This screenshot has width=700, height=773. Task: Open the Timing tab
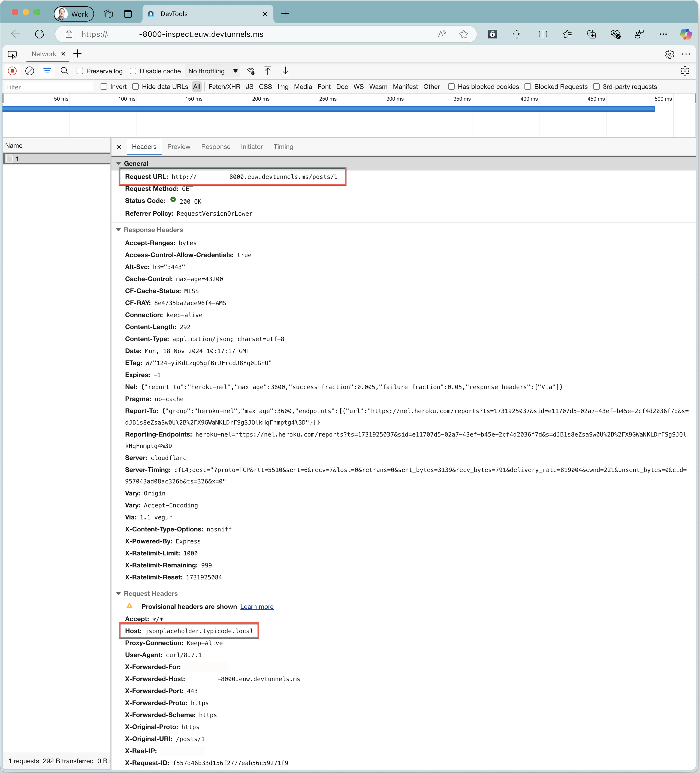click(283, 146)
